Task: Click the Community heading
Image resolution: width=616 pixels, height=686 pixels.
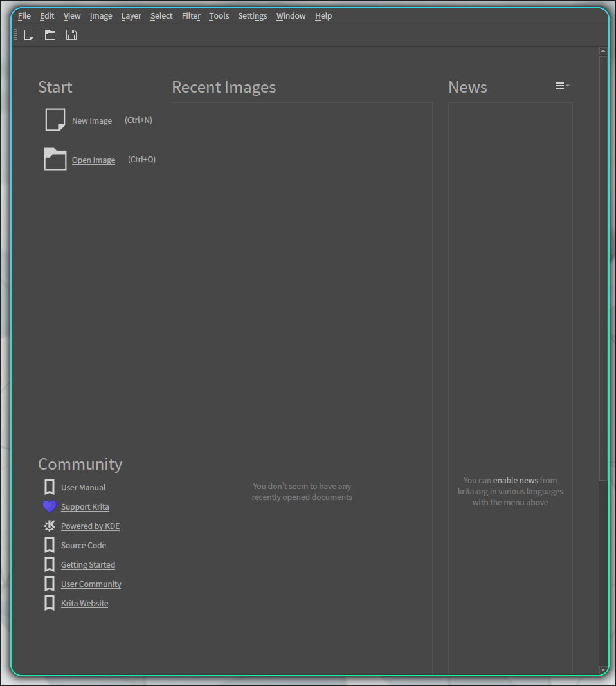Action: point(80,464)
